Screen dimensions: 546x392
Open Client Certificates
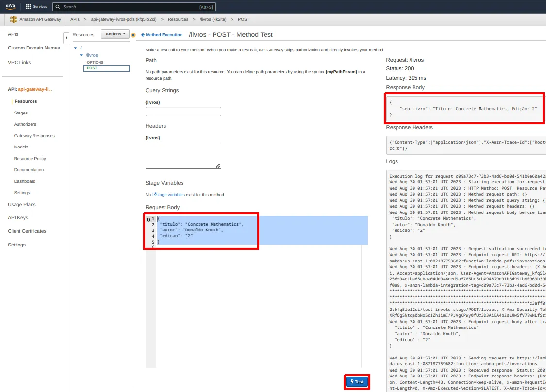(x=27, y=231)
